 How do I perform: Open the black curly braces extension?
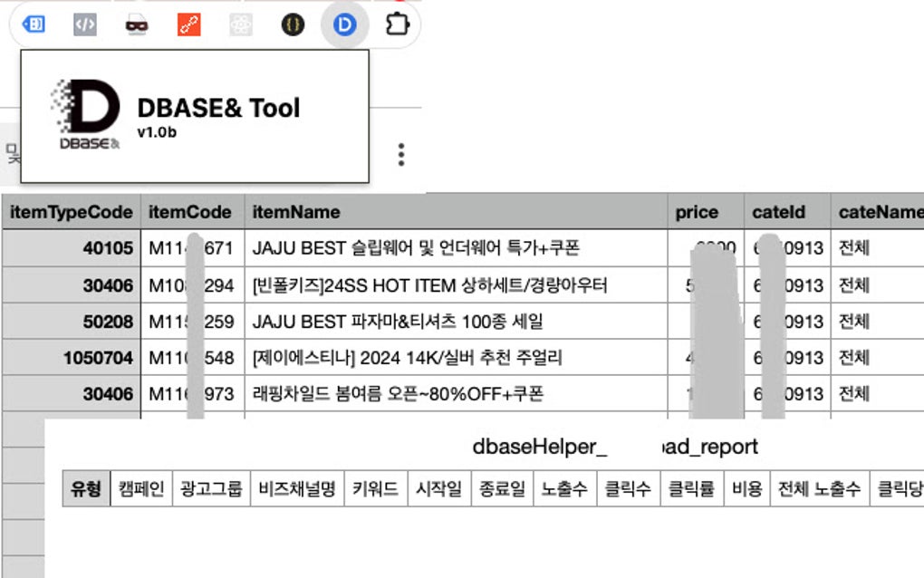[x=292, y=24]
